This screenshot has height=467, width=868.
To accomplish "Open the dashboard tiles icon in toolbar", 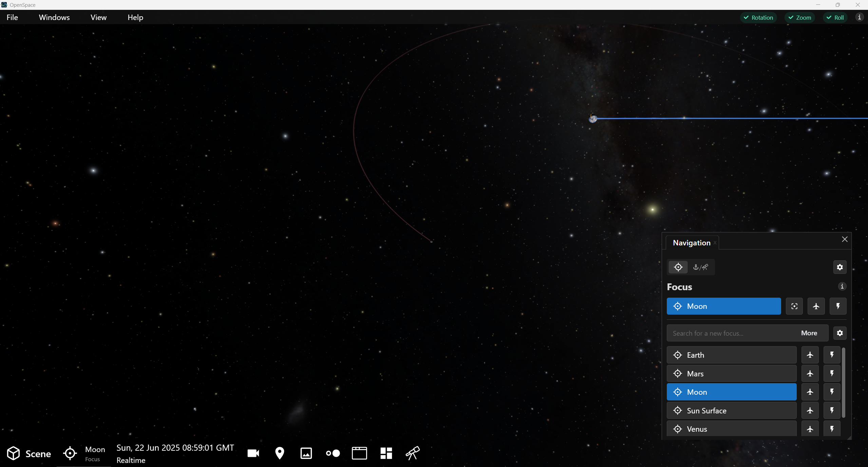I will pyautogui.click(x=386, y=453).
